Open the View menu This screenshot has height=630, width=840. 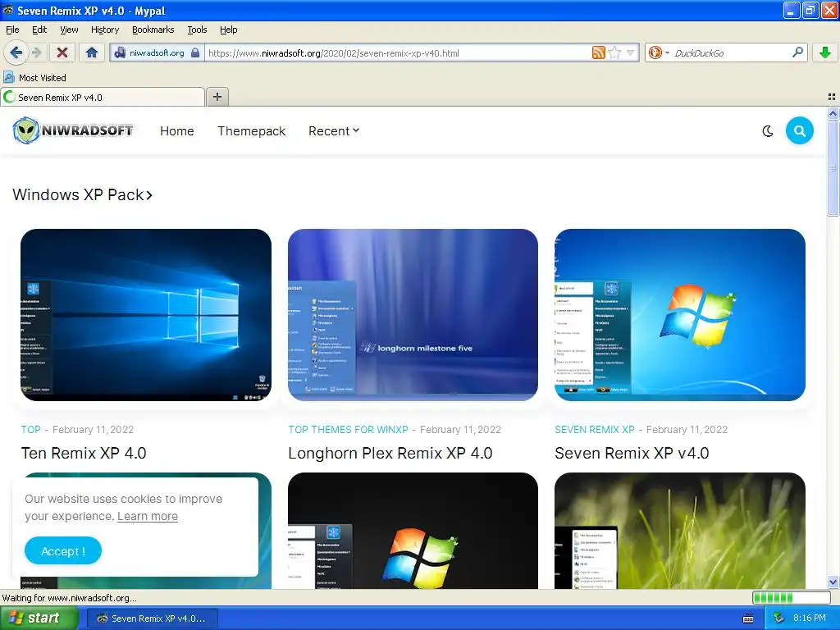tap(69, 30)
